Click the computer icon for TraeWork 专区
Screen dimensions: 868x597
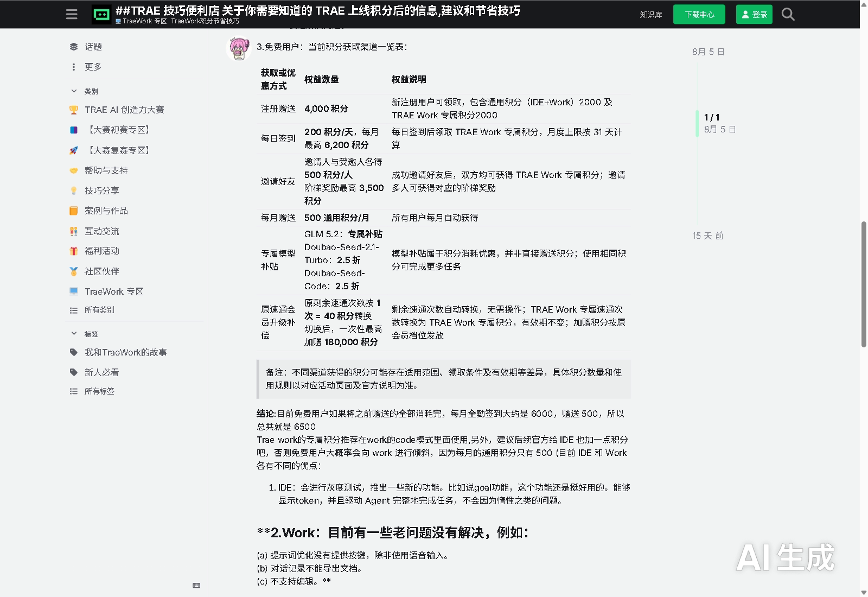pyautogui.click(x=74, y=291)
